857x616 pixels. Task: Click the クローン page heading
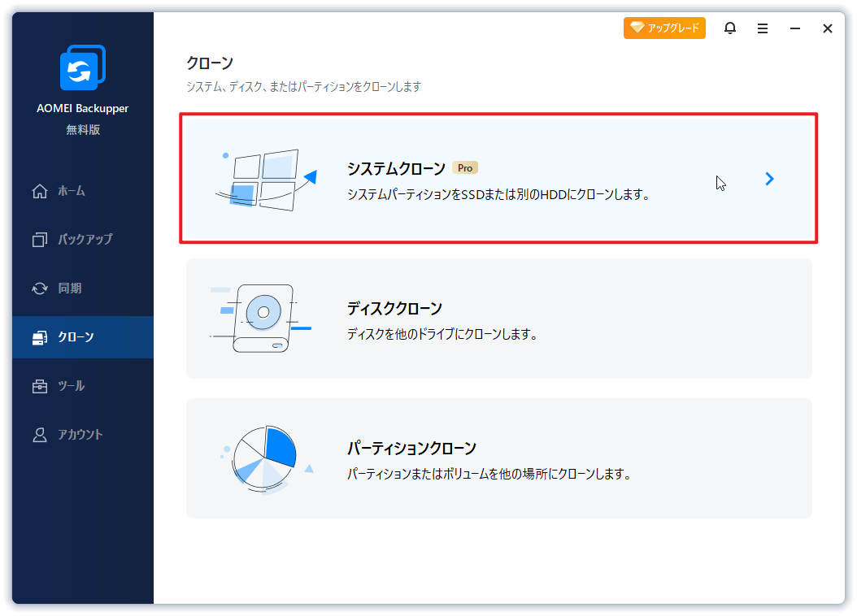210,63
